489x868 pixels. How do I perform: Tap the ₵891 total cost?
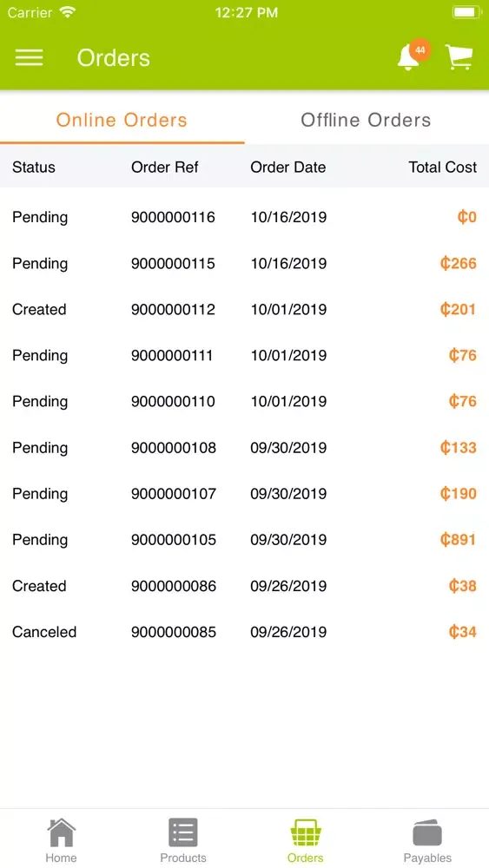pos(458,540)
